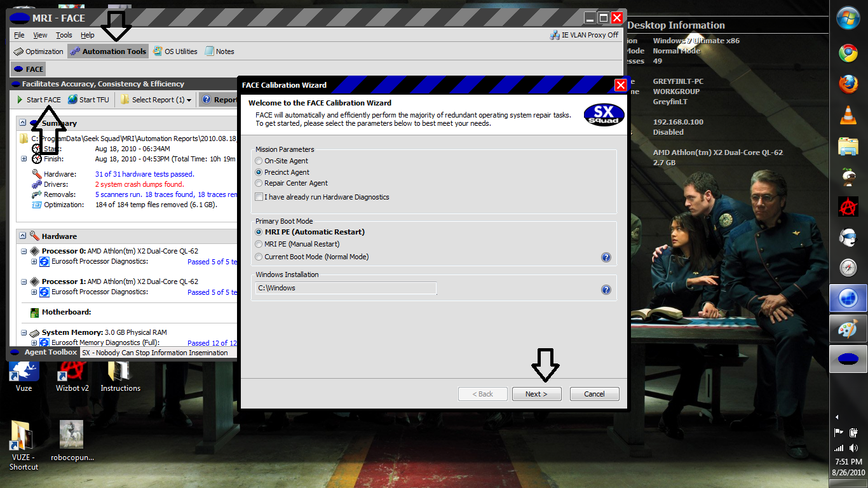This screenshot has width=868, height=488.
Task: Select the Automation Tools tab
Action: pos(107,51)
